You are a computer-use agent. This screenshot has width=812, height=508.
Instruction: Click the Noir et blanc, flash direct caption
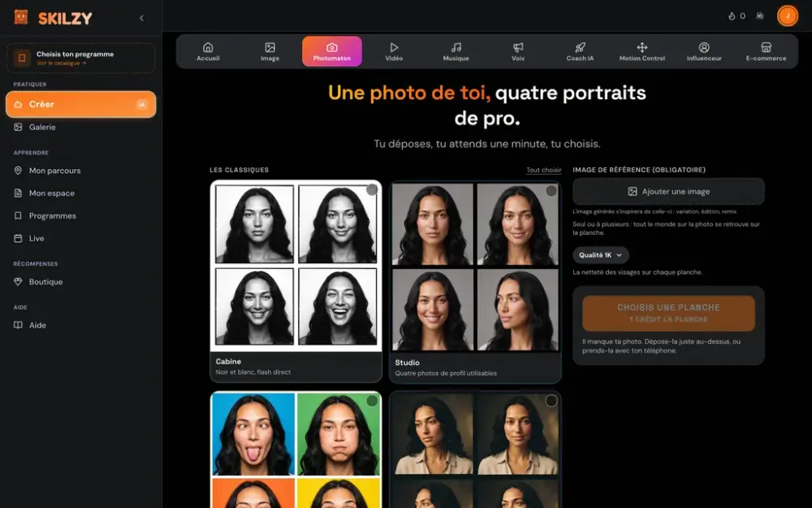[253, 372]
